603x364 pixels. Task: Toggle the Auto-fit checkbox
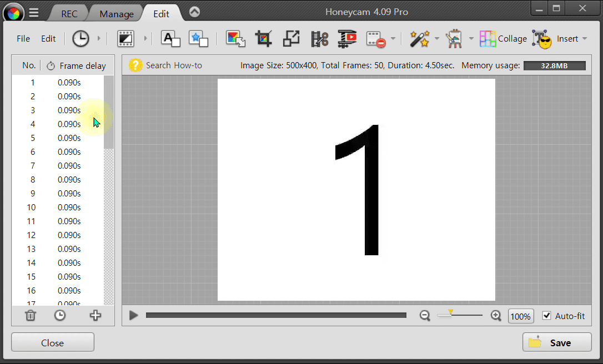click(547, 316)
